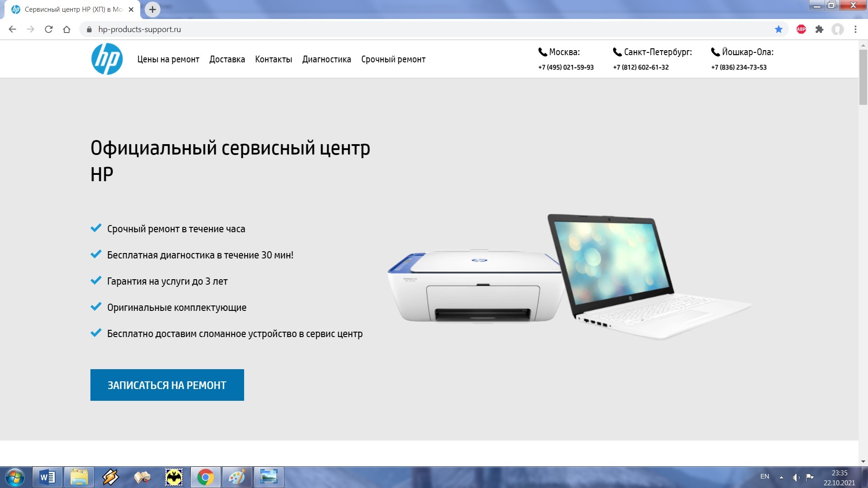Click the Санкт-Петербург phone handset icon
The width and height of the screenshot is (868, 488).
(x=617, y=52)
